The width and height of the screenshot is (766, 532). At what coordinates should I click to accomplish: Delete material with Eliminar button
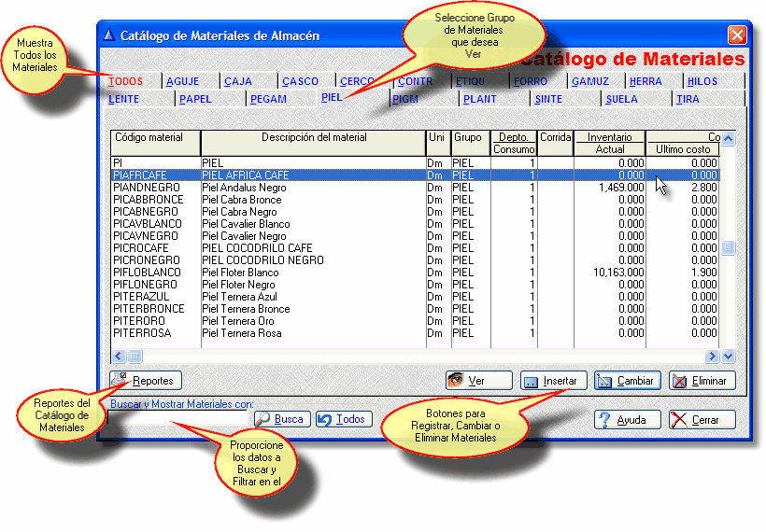[x=702, y=381]
